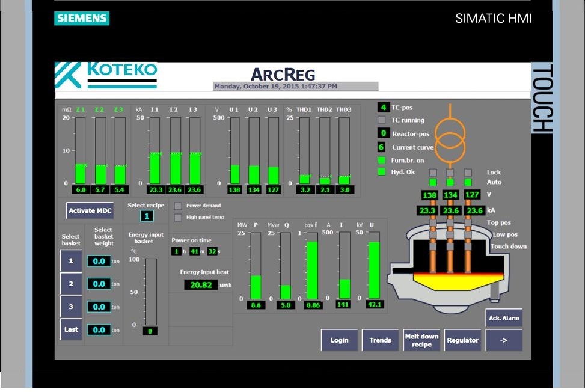Click basket 2 weight field
Screen dimensions: 585x392
(99, 284)
